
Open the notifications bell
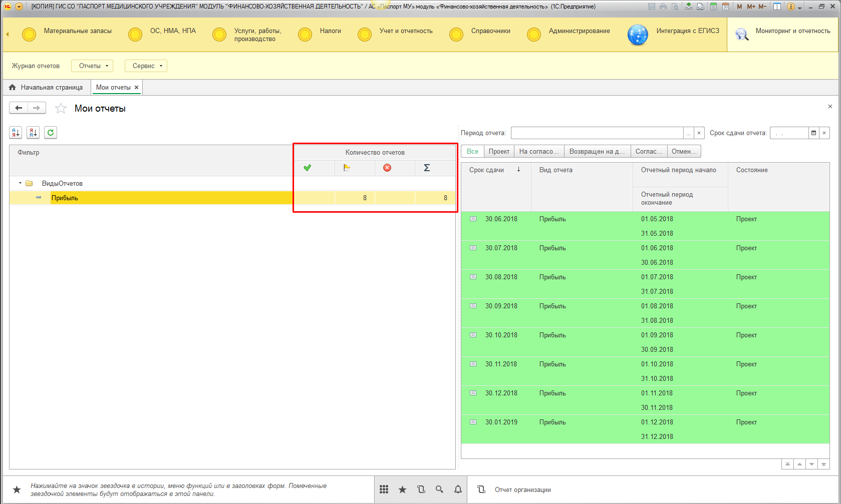pyautogui.click(x=458, y=489)
